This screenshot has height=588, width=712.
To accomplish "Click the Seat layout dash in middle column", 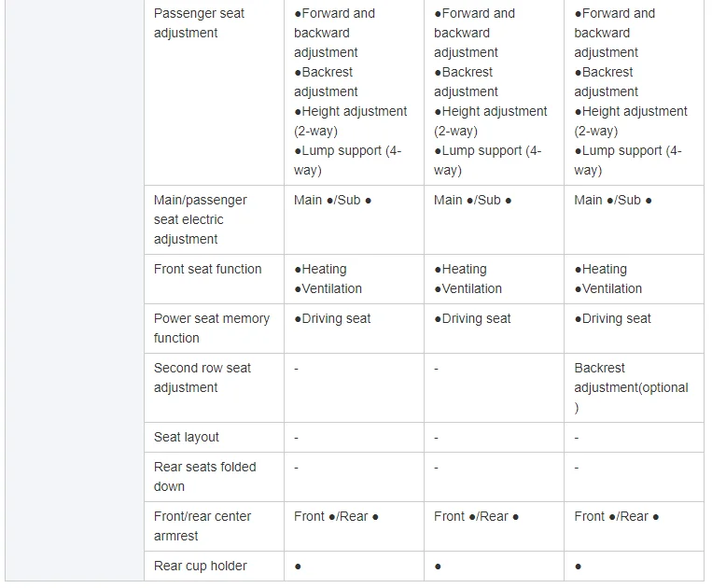I will (436, 437).
